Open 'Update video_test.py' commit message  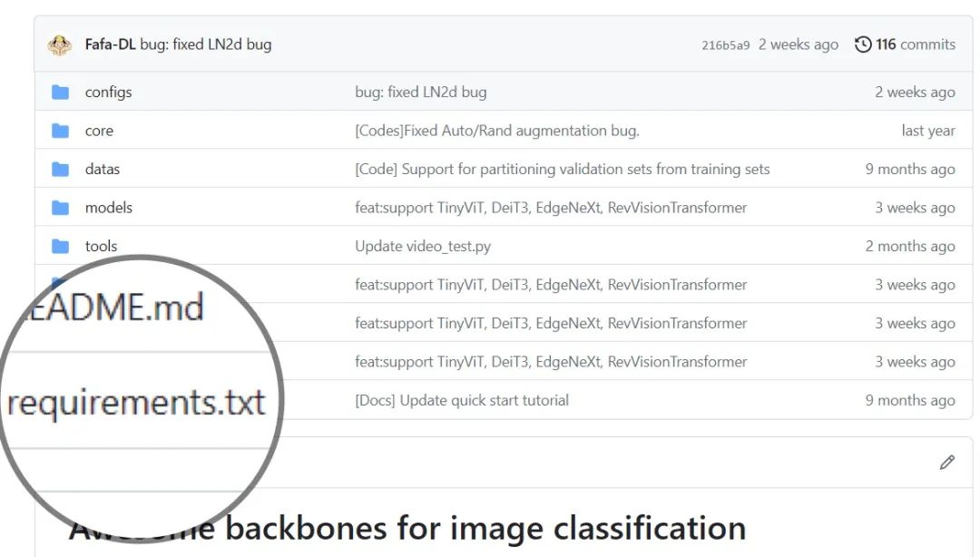click(423, 247)
